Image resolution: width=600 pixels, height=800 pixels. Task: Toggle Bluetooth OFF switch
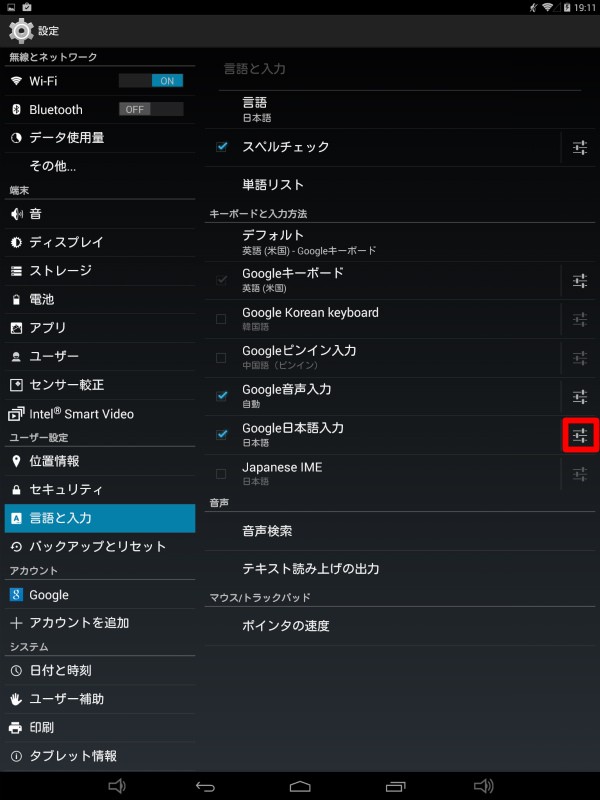tap(151, 109)
